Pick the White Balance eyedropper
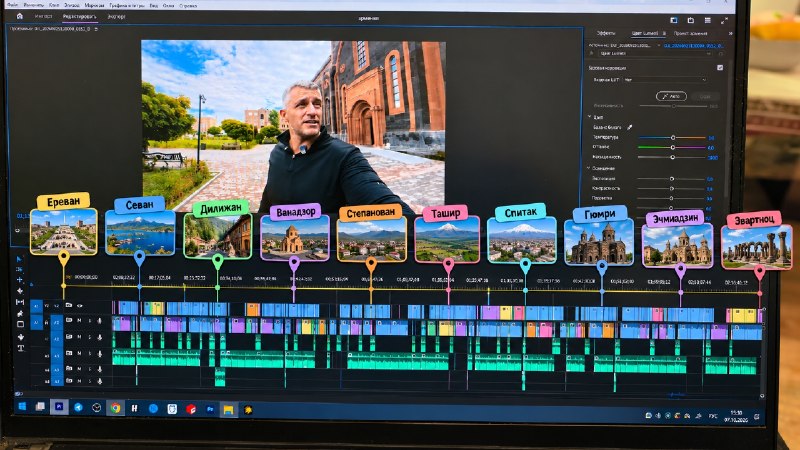Image resolution: width=800 pixels, height=450 pixels. click(x=630, y=127)
